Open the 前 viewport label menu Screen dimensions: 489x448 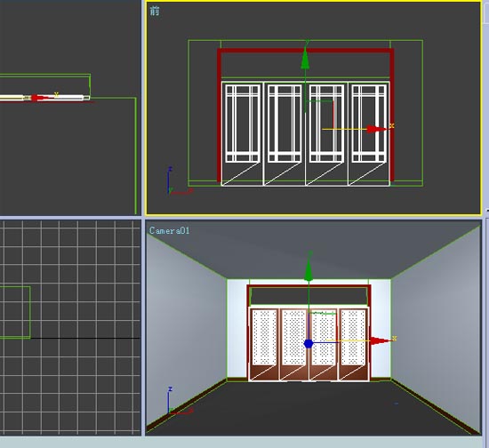point(155,11)
